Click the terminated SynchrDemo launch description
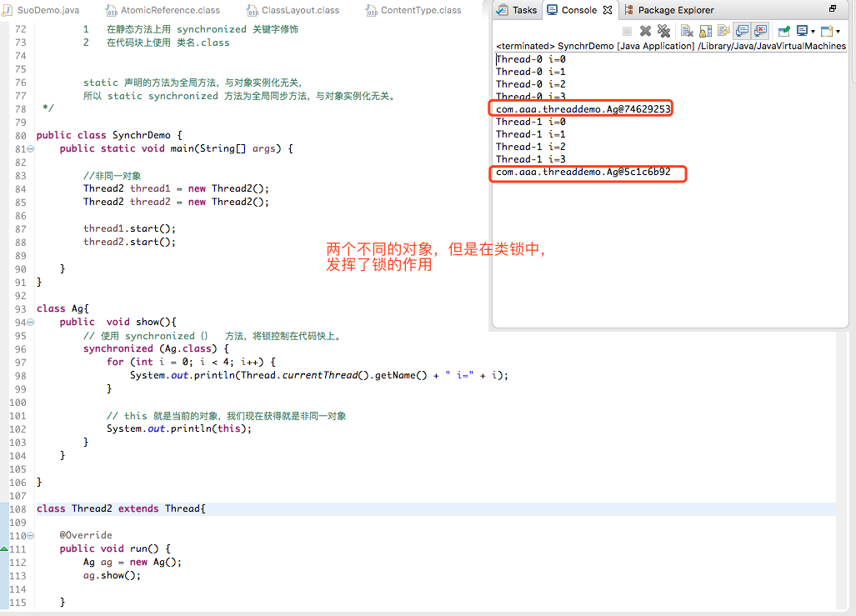The image size is (856, 616). [671, 46]
